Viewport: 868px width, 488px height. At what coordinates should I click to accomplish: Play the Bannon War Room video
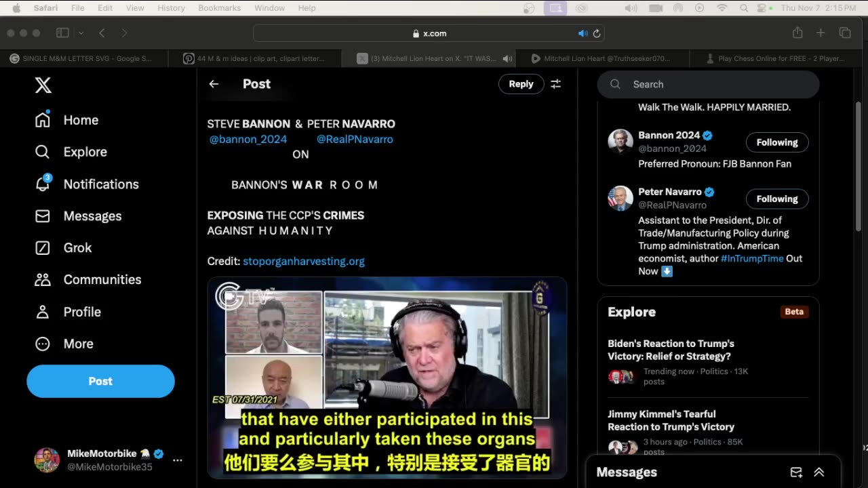[x=387, y=378]
